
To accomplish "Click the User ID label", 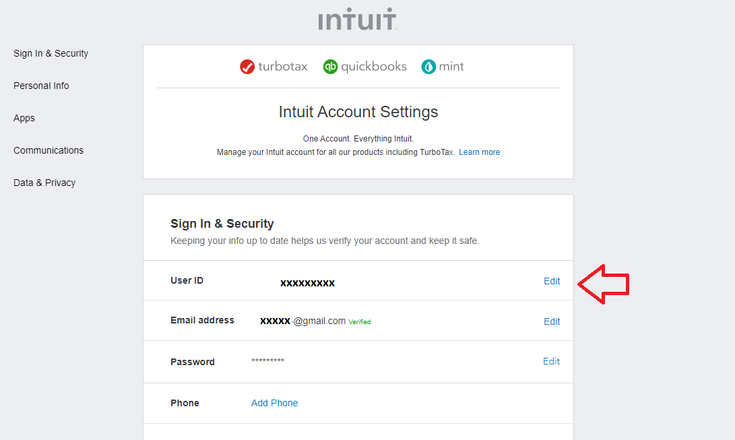I will (x=187, y=281).
